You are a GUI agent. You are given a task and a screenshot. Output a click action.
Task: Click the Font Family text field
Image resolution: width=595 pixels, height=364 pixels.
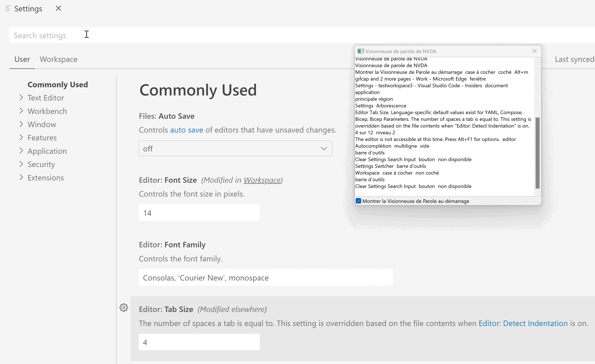click(265, 278)
